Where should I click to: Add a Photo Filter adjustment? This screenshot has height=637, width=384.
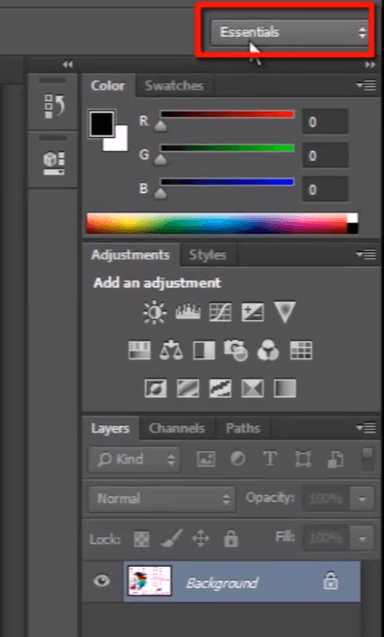coord(236,350)
